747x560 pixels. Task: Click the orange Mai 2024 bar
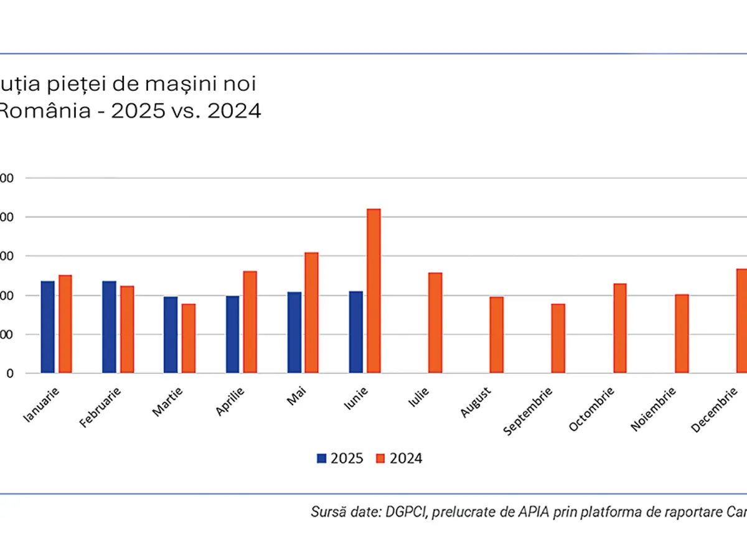click(311, 312)
